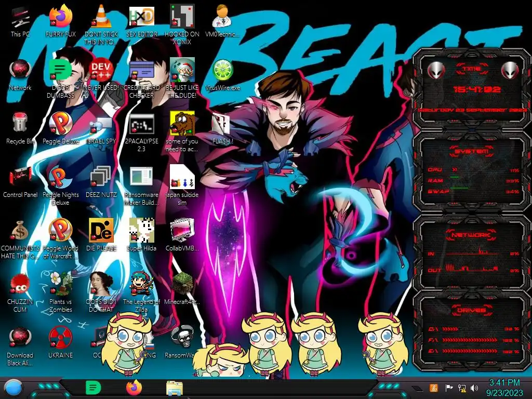Open the Peggle Deluxe shortcut
This screenshot has height=399, width=532.
(x=61, y=123)
